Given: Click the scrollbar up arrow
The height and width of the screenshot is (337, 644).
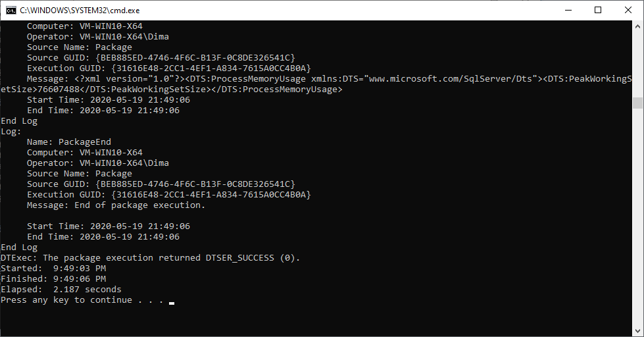Looking at the screenshot, I should pos(637,26).
